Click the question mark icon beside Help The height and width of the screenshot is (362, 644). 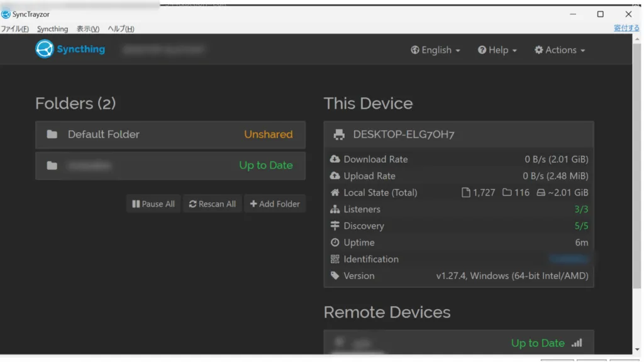click(x=482, y=50)
